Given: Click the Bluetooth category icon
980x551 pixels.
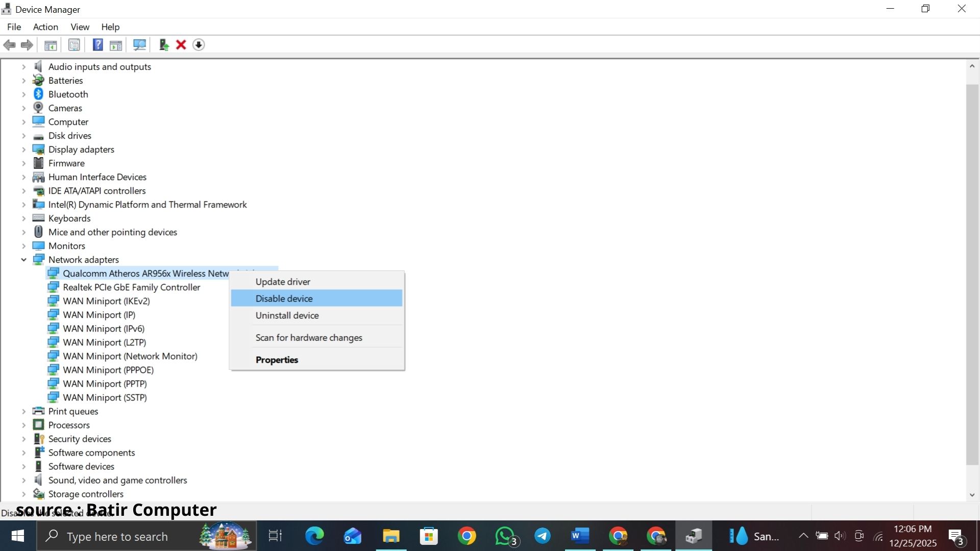Looking at the screenshot, I should click(x=38, y=94).
